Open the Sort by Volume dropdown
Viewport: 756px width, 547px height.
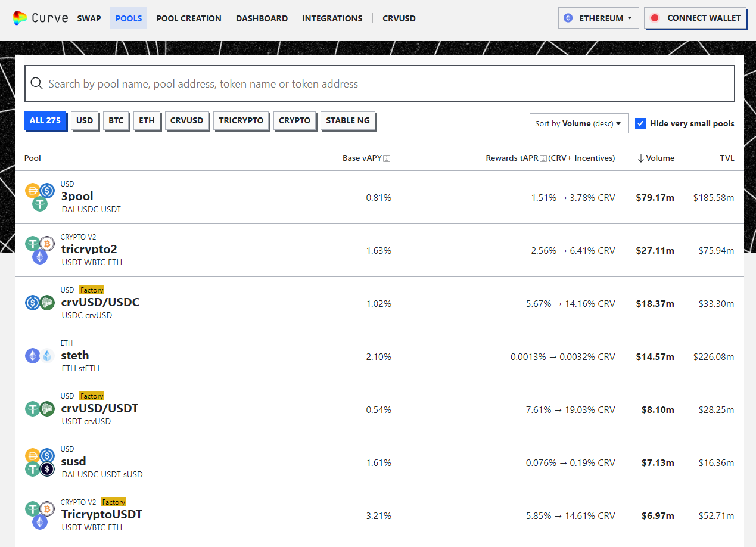(x=578, y=123)
